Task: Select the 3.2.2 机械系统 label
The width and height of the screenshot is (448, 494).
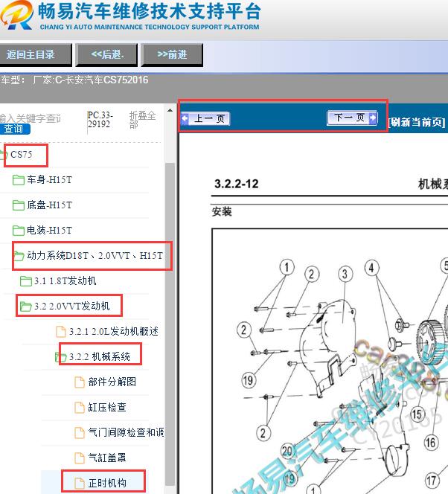Action: 100,356
